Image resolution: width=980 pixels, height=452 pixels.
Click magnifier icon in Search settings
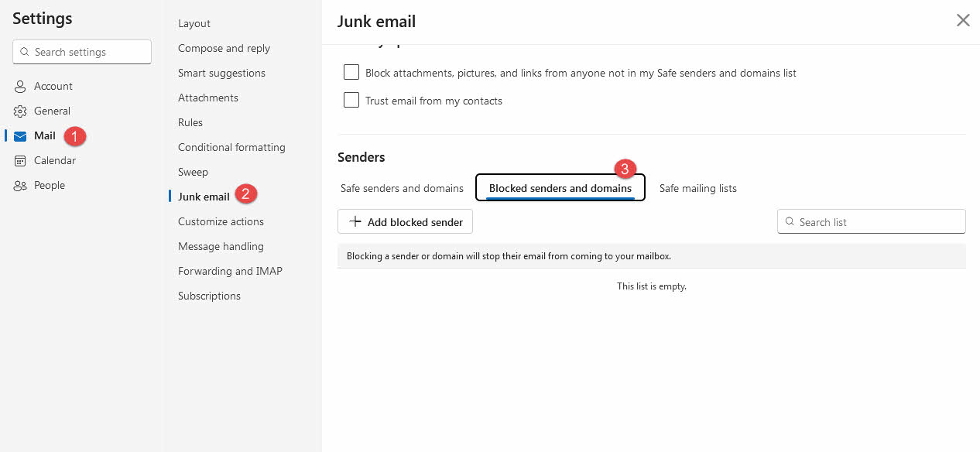point(25,52)
